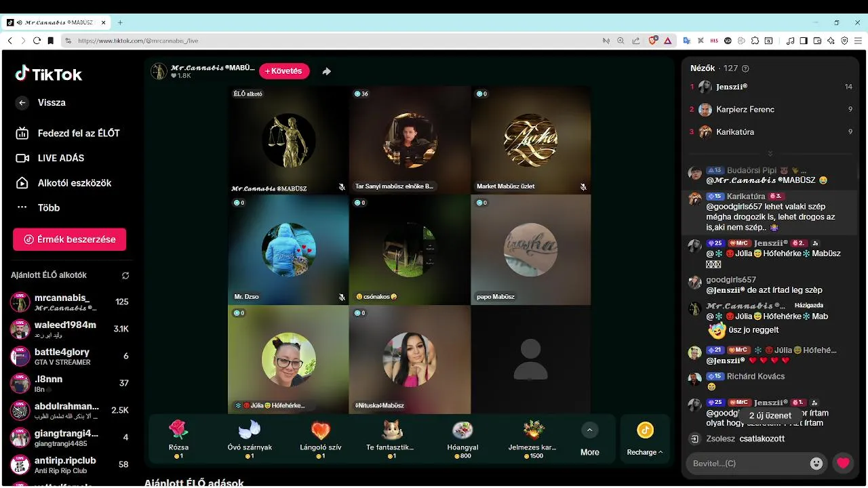
Task: Click the empty guest seat placeholder
Action: (x=531, y=359)
